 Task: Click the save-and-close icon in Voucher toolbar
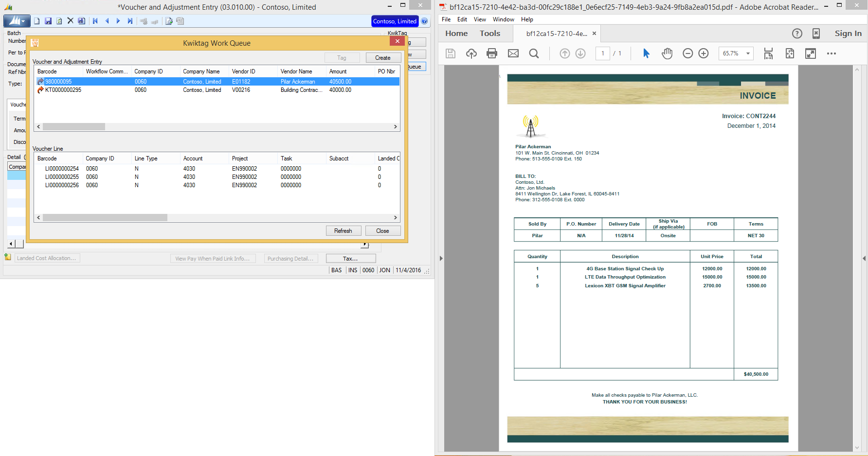point(82,21)
